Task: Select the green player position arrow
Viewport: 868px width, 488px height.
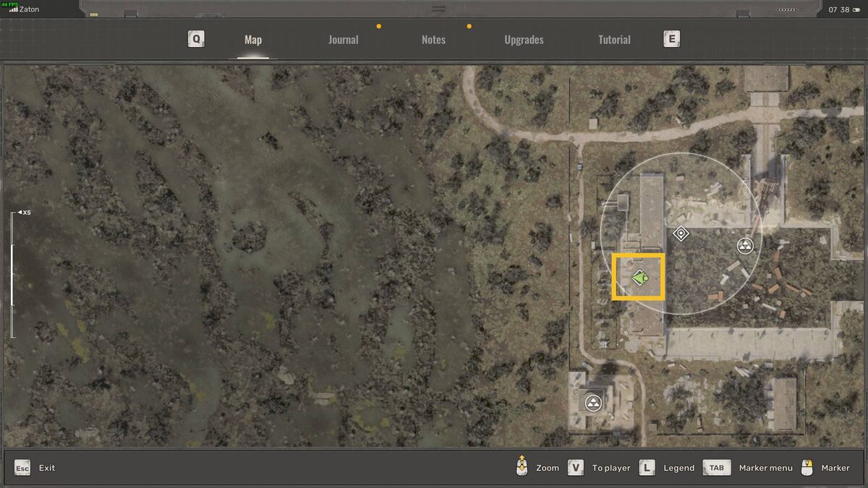Action: [x=639, y=276]
